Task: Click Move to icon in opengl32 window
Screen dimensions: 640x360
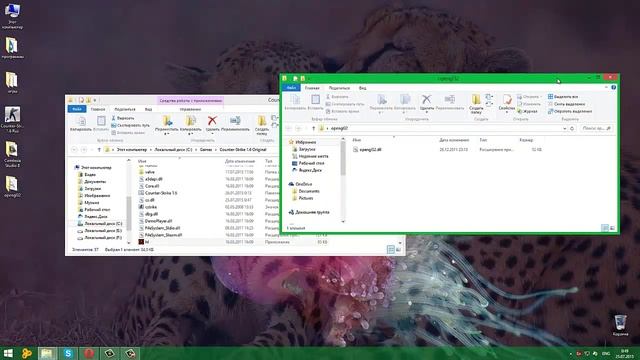Action: [x=382, y=99]
